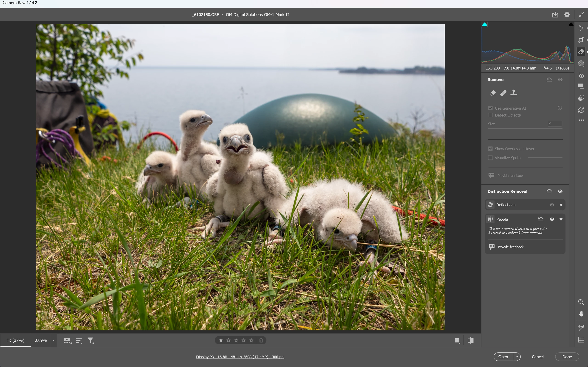Open the Camera Raw preferences gear
Image resolution: width=588 pixels, height=367 pixels.
[567, 14]
